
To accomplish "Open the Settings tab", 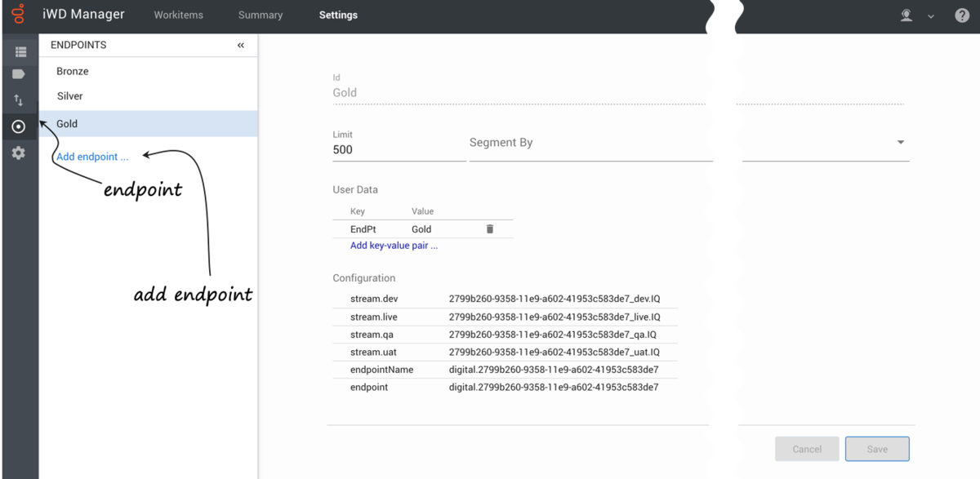I will pyautogui.click(x=338, y=16).
